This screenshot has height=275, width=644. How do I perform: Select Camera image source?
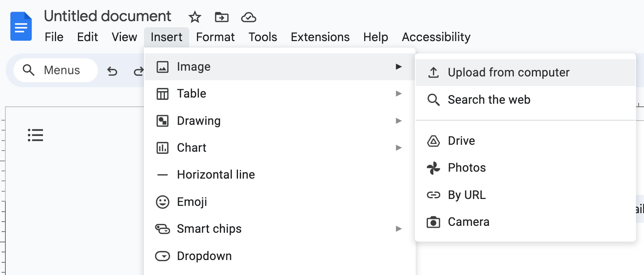pyautogui.click(x=525, y=222)
